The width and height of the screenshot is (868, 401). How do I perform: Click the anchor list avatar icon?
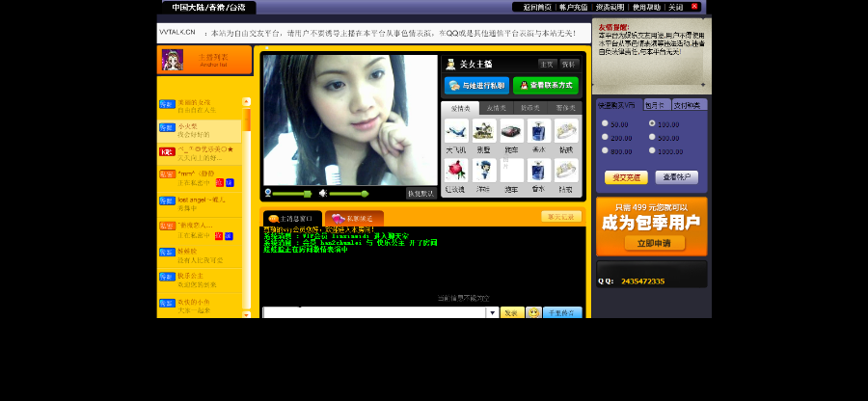click(x=173, y=60)
